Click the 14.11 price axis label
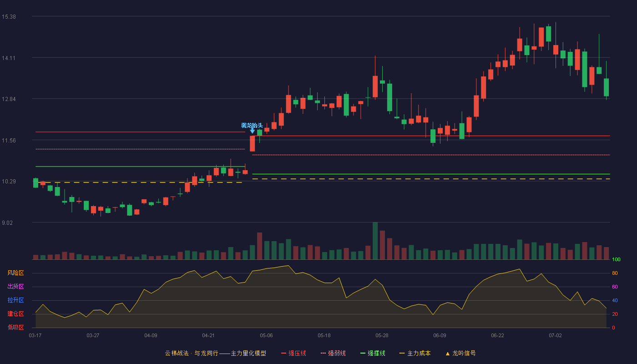This screenshot has width=637, height=364. [x=9, y=58]
